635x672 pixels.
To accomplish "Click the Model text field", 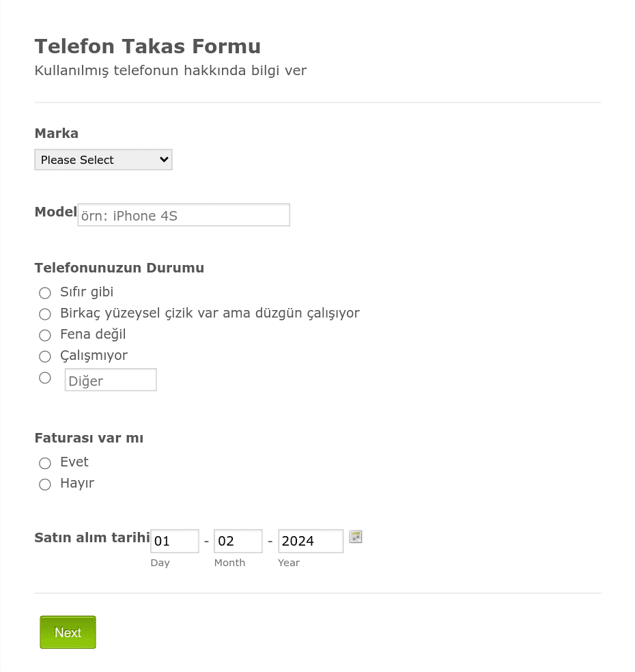I will pos(184,214).
